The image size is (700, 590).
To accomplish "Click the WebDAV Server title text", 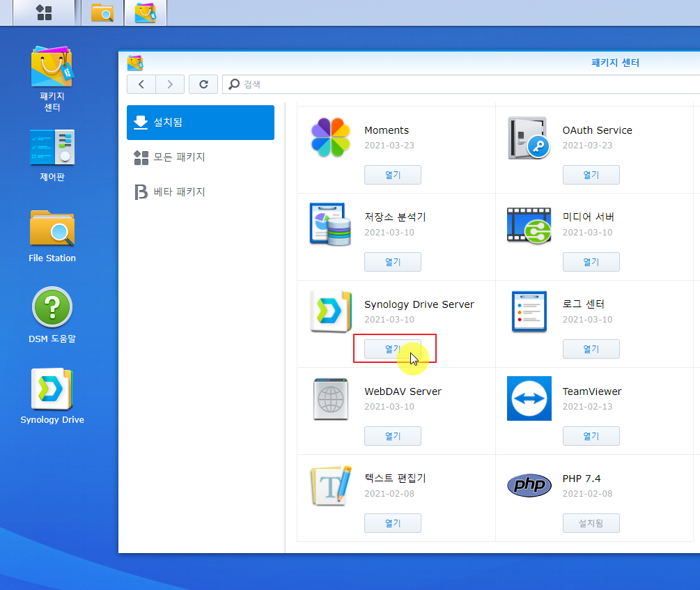I will click(403, 391).
